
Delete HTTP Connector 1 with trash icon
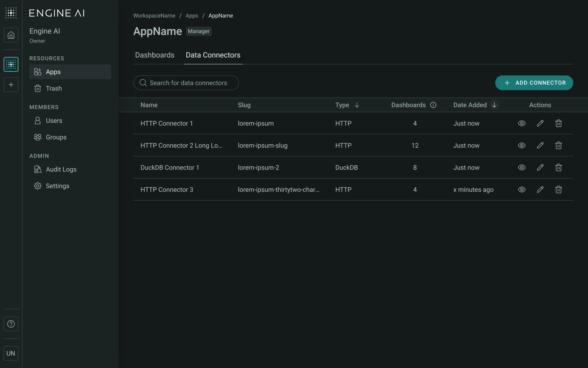click(x=559, y=123)
